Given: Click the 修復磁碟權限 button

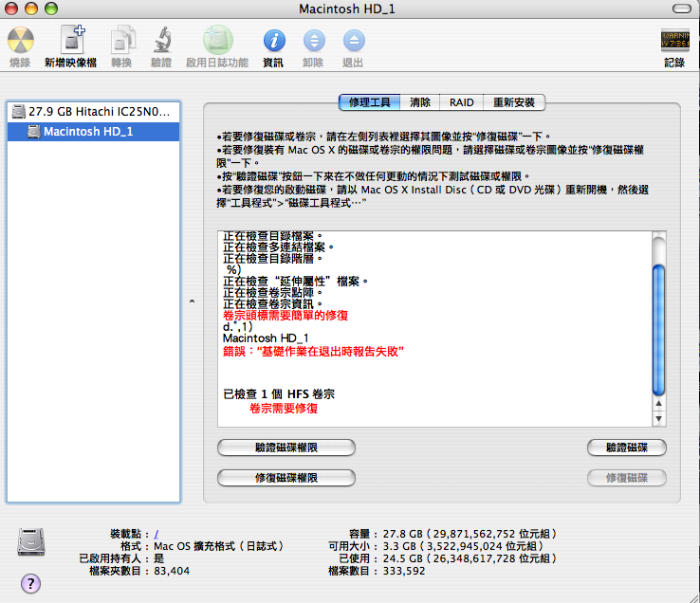Looking at the screenshot, I should 286,478.
